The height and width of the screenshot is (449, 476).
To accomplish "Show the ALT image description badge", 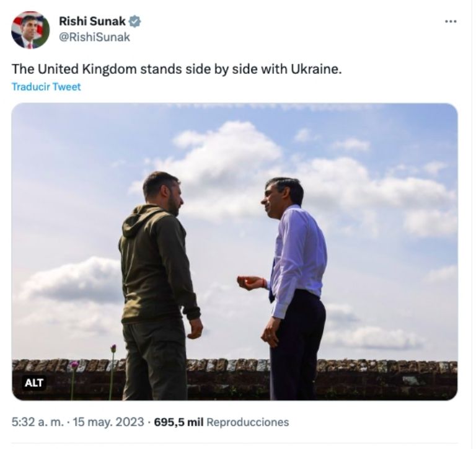I will [34, 383].
